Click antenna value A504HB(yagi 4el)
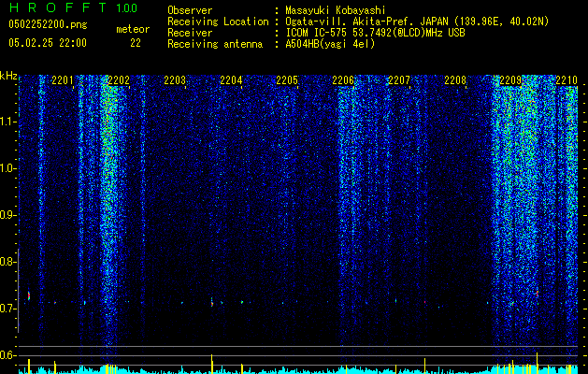 (330, 44)
